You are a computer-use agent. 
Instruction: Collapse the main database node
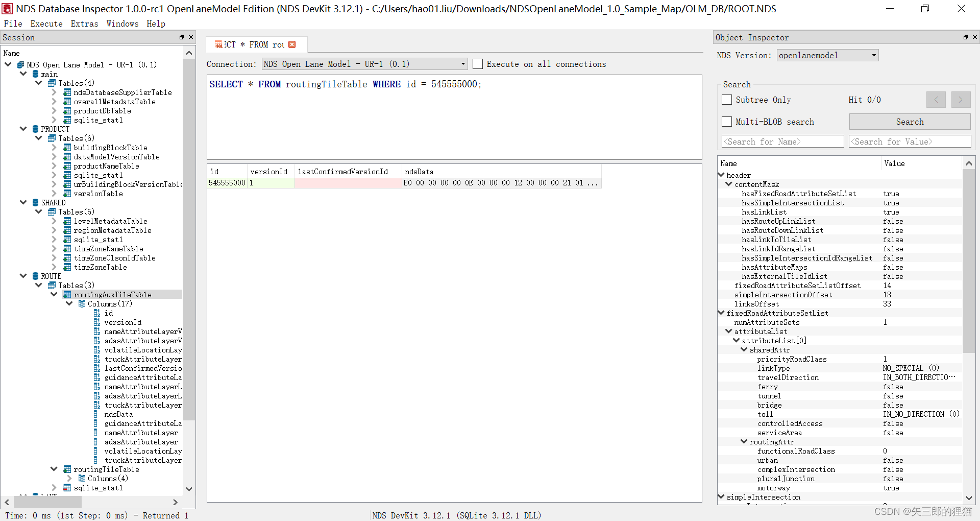tap(23, 74)
